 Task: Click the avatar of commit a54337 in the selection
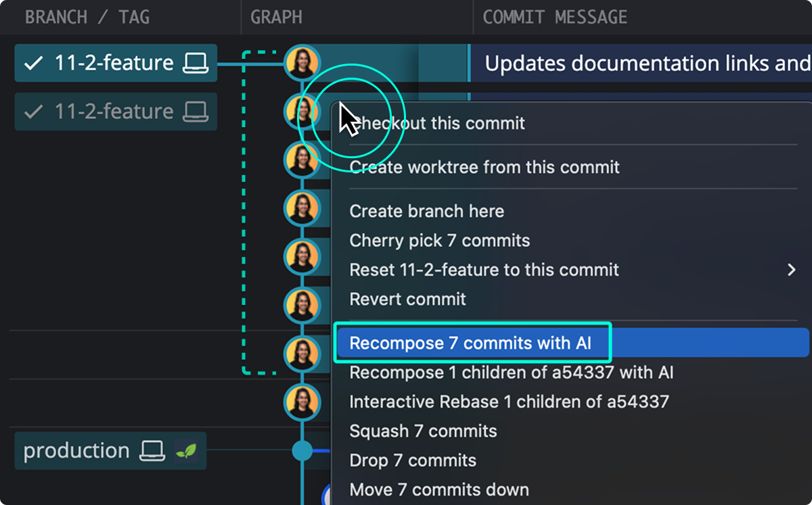pos(302,354)
